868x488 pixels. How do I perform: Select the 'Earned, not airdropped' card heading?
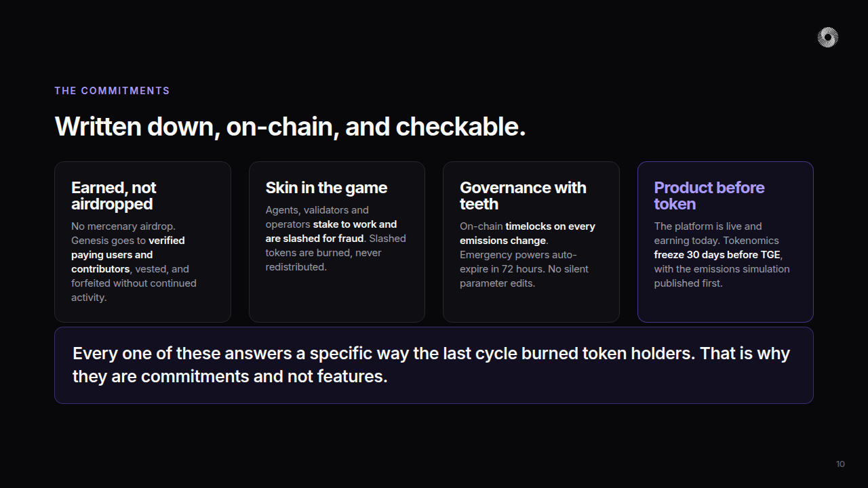tap(114, 196)
